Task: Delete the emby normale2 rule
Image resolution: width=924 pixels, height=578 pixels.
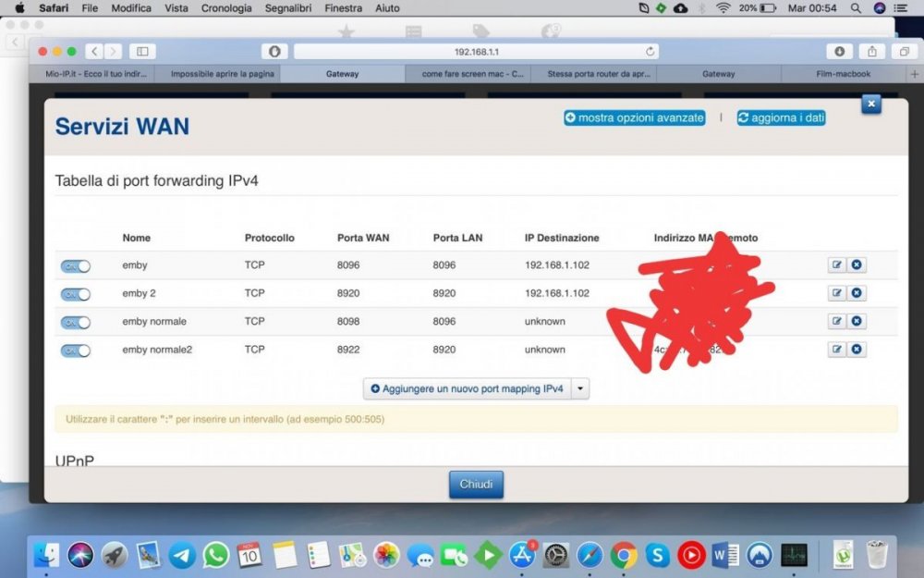Action: tap(857, 350)
